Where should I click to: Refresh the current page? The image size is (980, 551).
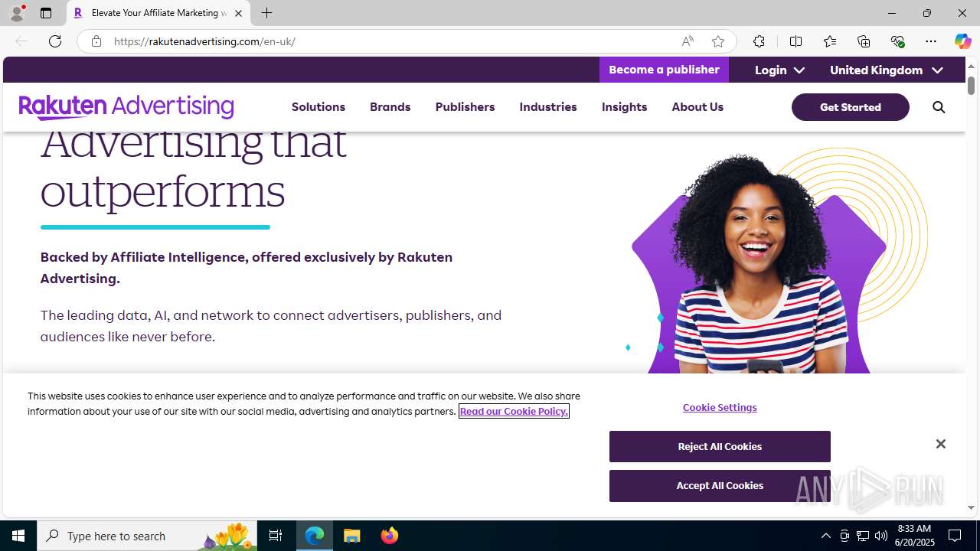[55, 41]
